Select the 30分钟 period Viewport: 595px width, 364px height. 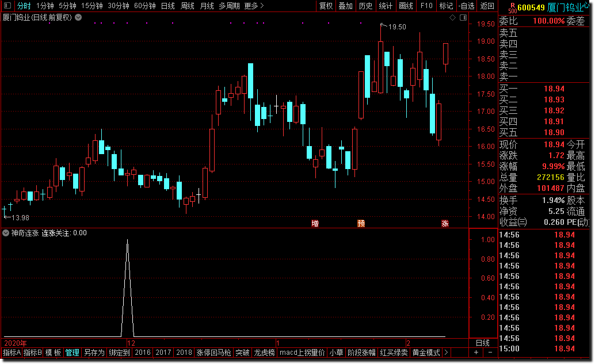[119, 6]
